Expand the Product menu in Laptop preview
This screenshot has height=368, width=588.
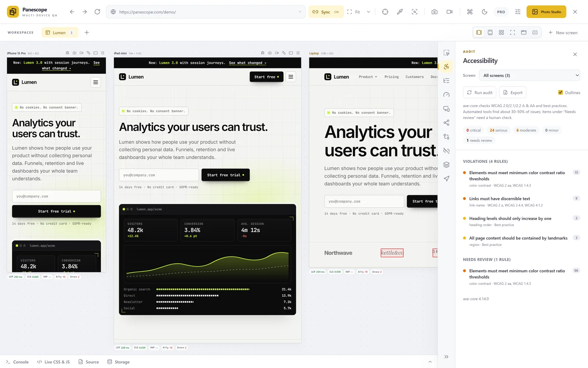(x=368, y=77)
